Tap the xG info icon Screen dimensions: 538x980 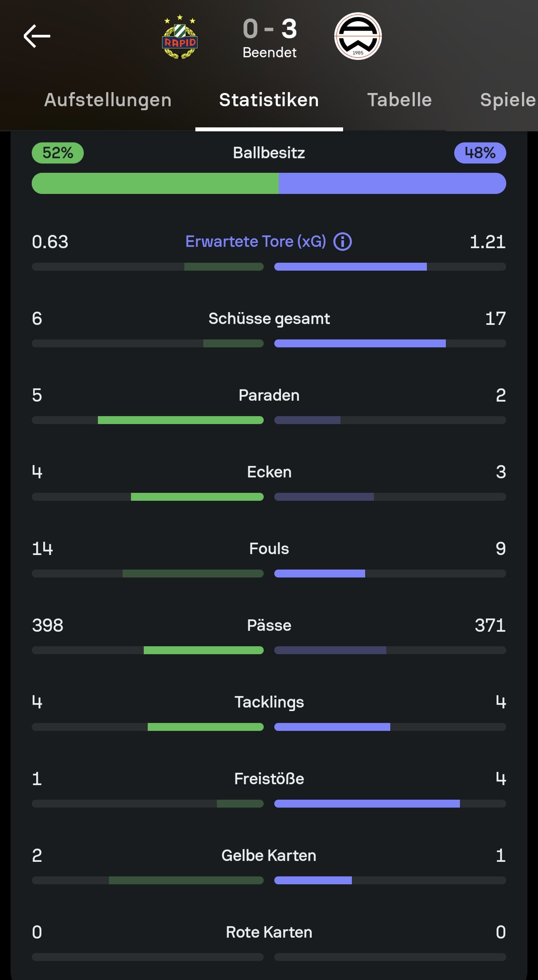click(x=343, y=242)
